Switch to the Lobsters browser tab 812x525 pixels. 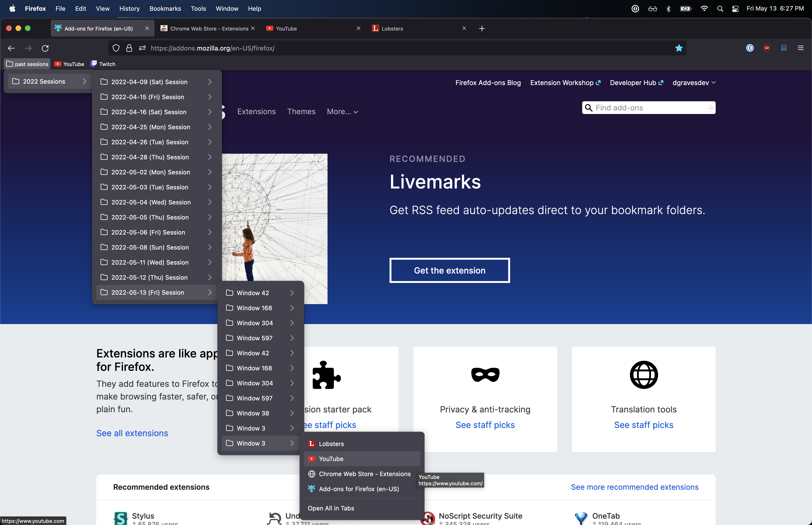click(x=392, y=29)
